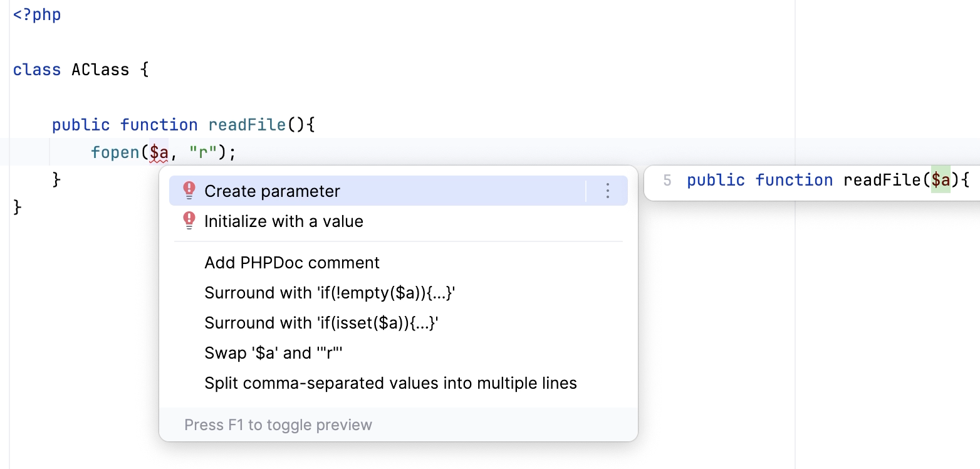Choose Surround with if(!empty($a)) option
This screenshot has width=980, height=469.
pos(330,293)
